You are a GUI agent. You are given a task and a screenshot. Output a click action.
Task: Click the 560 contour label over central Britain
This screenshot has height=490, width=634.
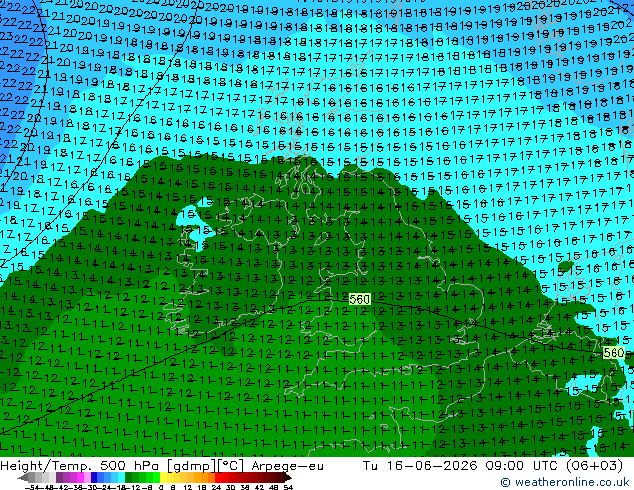pyautogui.click(x=359, y=299)
